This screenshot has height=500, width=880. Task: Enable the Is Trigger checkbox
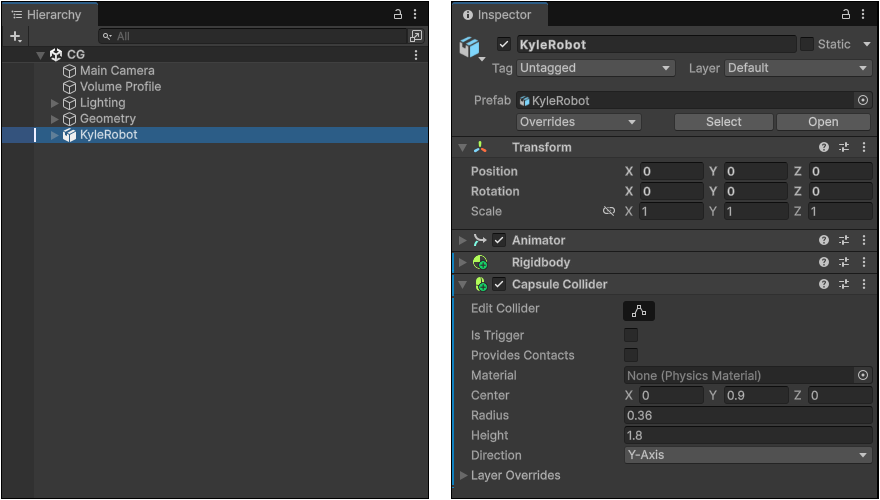[631, 336]
